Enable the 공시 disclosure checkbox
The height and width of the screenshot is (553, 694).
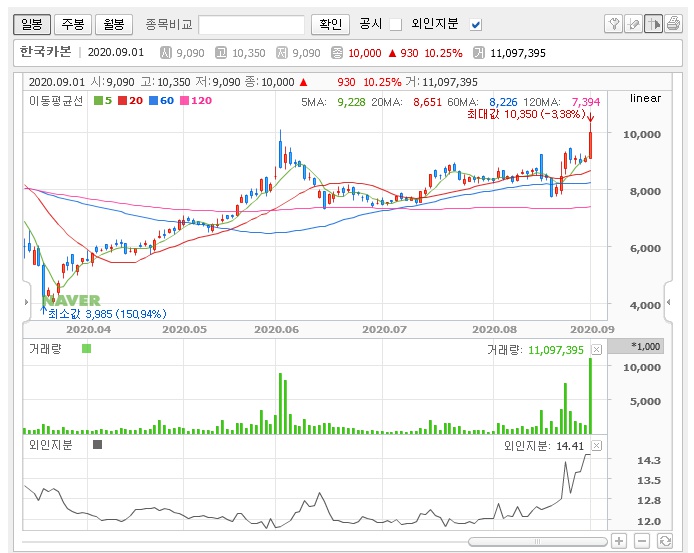[x=395, y=24]
